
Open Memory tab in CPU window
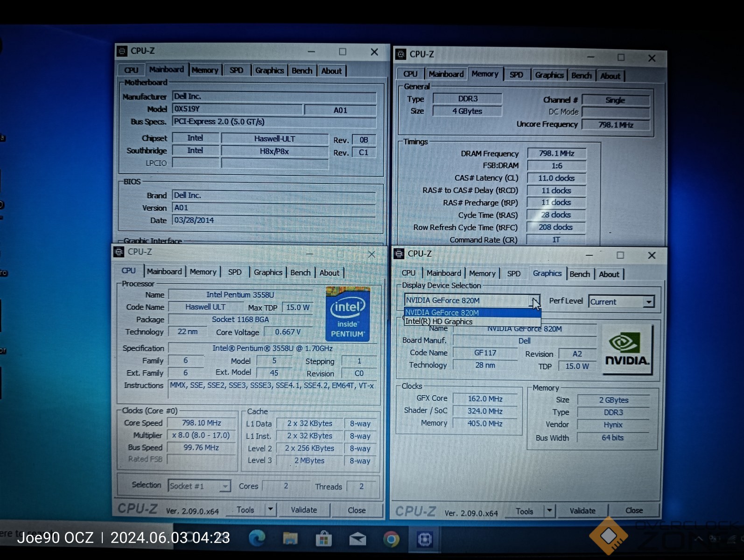click(203, 272)
